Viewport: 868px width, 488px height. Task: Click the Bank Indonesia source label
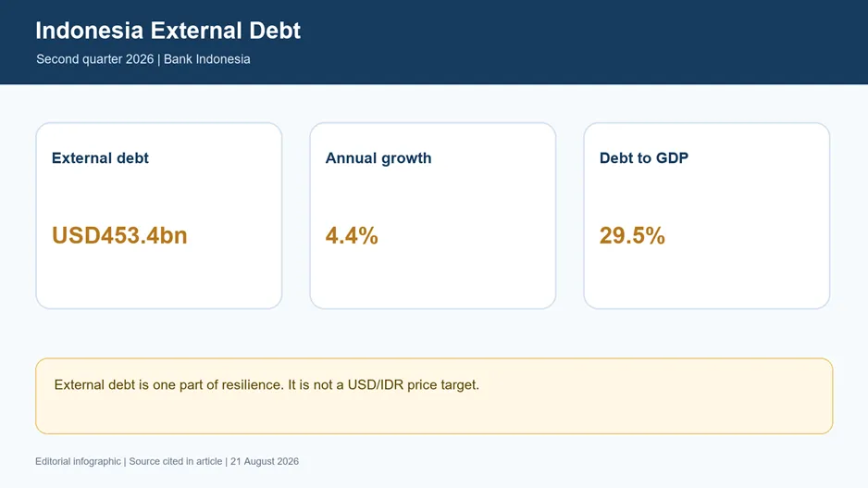pos(206,59)
